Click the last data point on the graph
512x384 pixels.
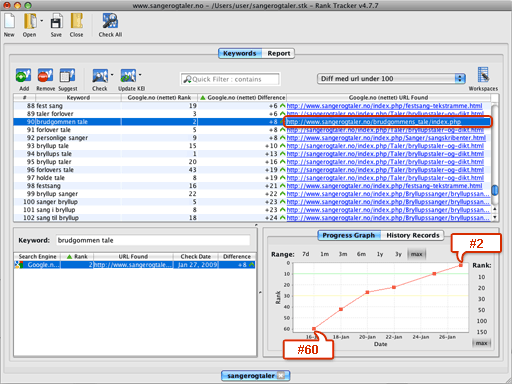point(461,265)
